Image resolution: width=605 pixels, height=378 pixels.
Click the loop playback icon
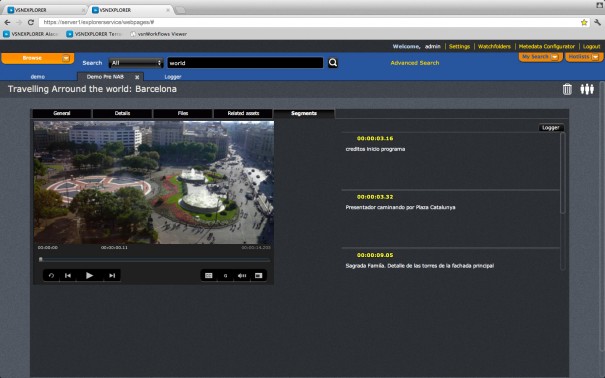pyautogui.click(x=51, y=275)
